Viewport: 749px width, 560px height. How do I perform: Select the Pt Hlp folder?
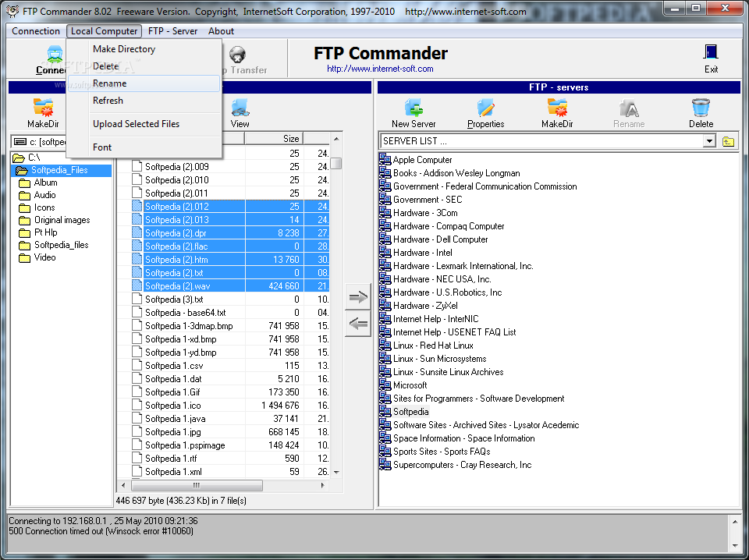45,232
